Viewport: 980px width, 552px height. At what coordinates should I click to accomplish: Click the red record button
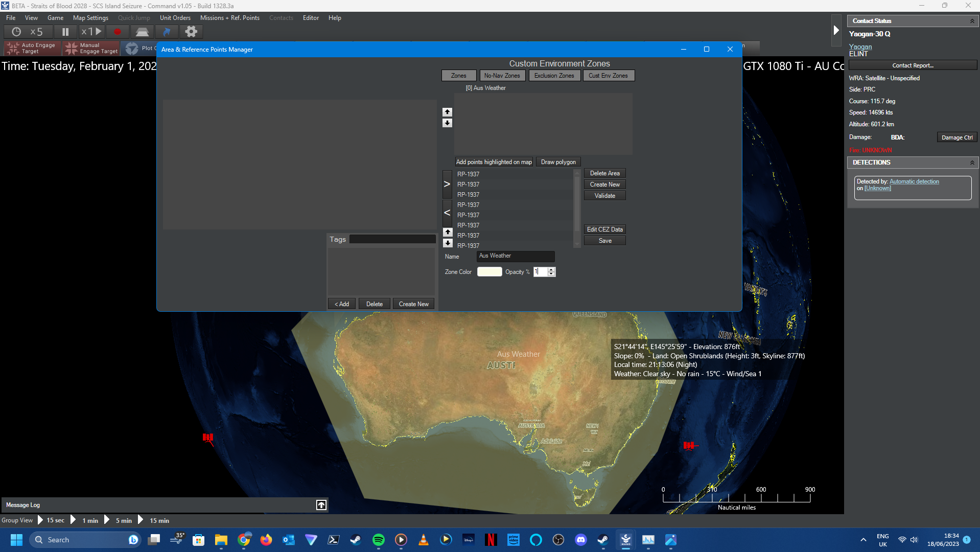(118, 32)
